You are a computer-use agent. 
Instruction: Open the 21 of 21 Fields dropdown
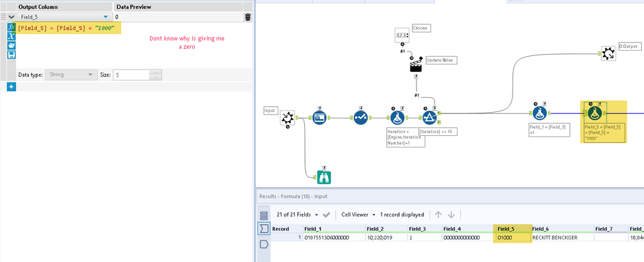coord(298,214)
